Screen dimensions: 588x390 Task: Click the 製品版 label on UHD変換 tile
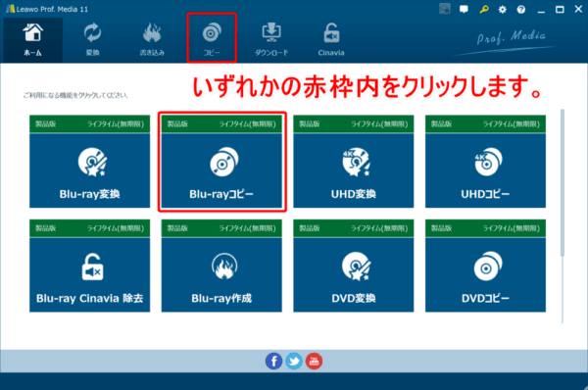coord(310,124)
